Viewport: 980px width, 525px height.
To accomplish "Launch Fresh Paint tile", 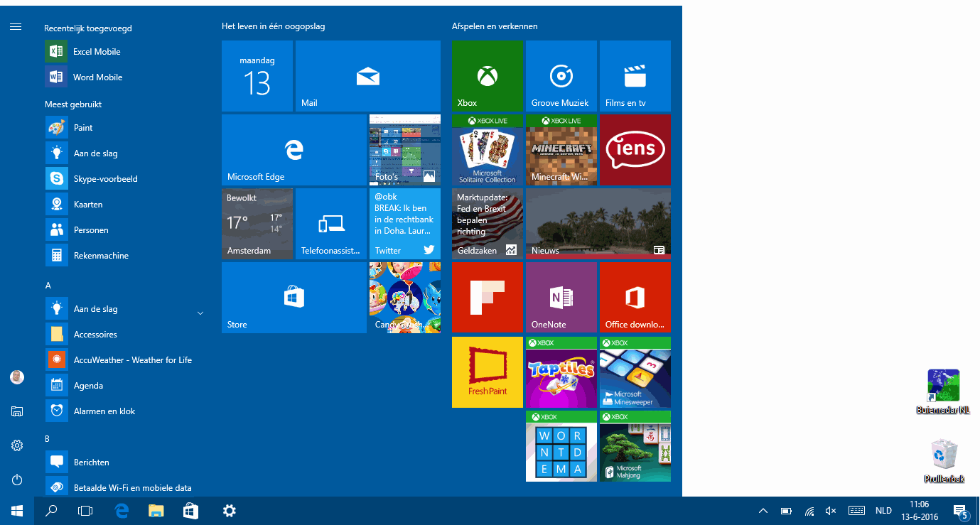I will (488, 372).
